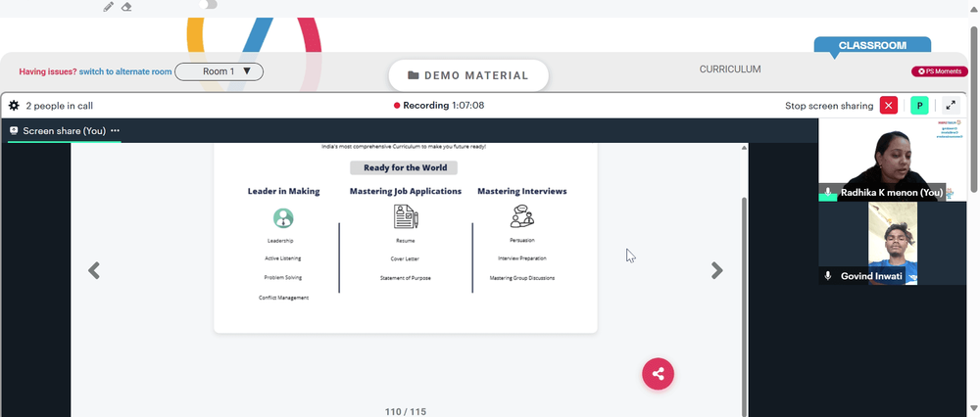Expand the call to fullscreen
The height and width of the screenshot is (417, 980).
(x=950, y=106)
